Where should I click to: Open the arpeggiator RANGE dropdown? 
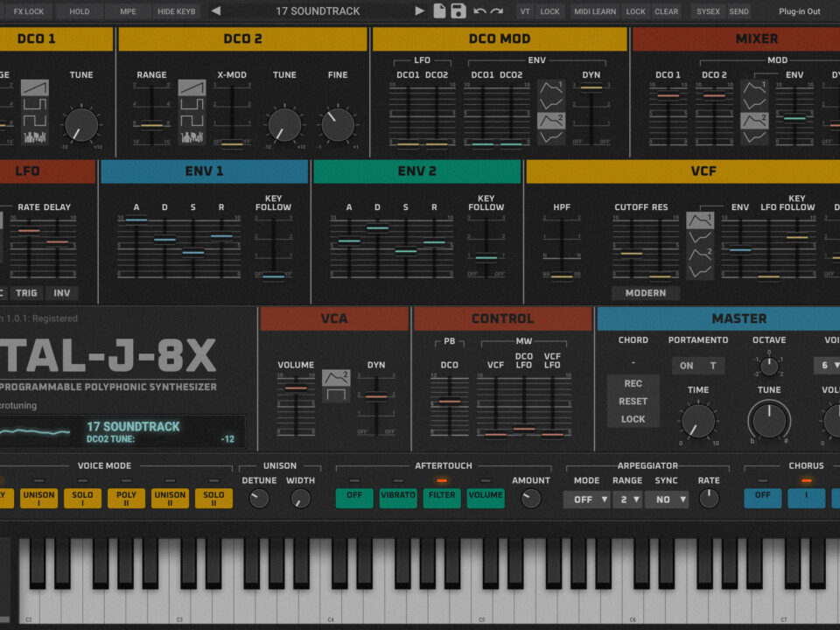(x=629, y=500)
